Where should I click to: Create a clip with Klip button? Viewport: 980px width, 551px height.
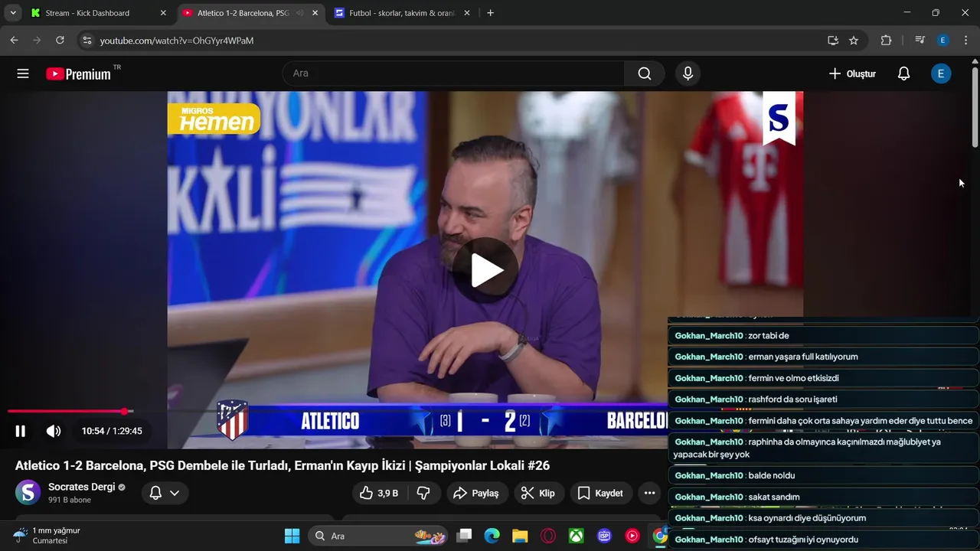coord(538,494)
